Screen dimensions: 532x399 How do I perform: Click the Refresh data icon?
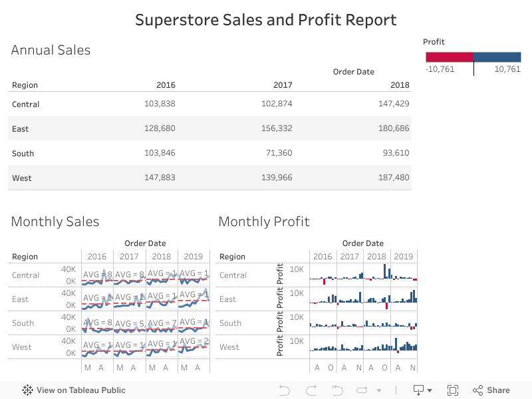click(x=363, y=390)
